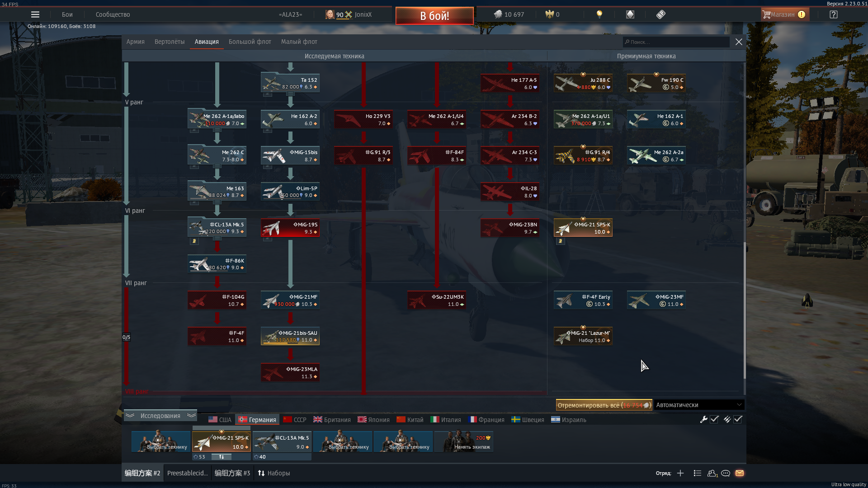The width and height of the screenshot is (868, 488).
Task: Select the MiG-19S vehicle card
Action: point(290,228)
